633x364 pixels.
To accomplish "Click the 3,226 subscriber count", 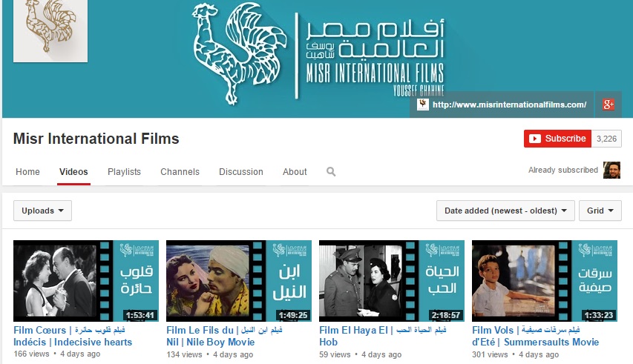I will coord(606,139).
